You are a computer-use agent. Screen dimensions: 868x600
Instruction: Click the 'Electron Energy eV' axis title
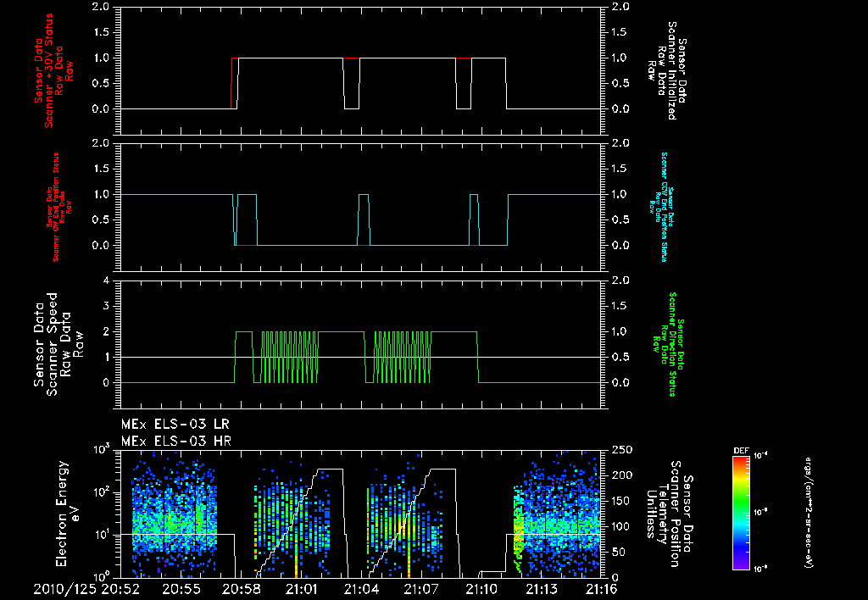coord(68,513)
